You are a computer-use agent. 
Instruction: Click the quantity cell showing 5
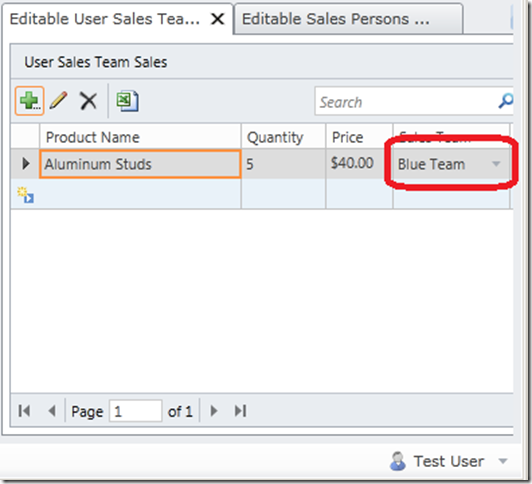pyautogui.click(x=283, y=164)
